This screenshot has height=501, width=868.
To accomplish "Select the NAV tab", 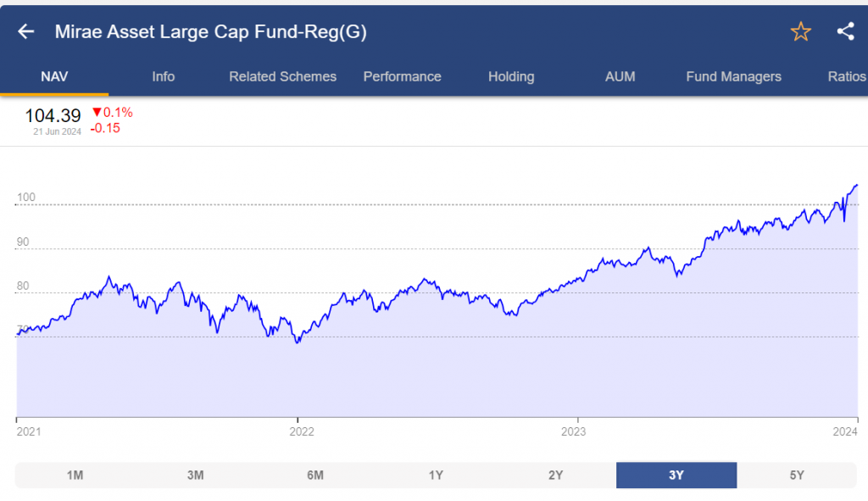I will 54,76.
